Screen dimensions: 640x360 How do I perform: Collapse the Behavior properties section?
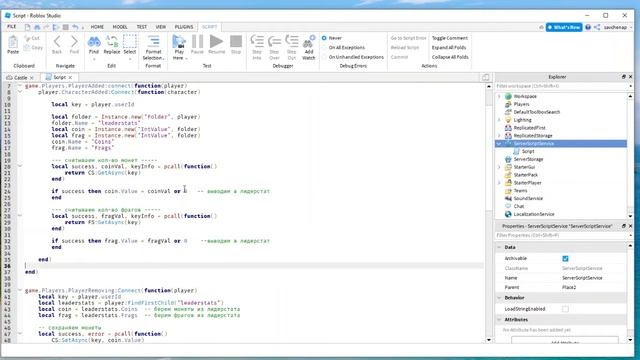click(499, 298)
